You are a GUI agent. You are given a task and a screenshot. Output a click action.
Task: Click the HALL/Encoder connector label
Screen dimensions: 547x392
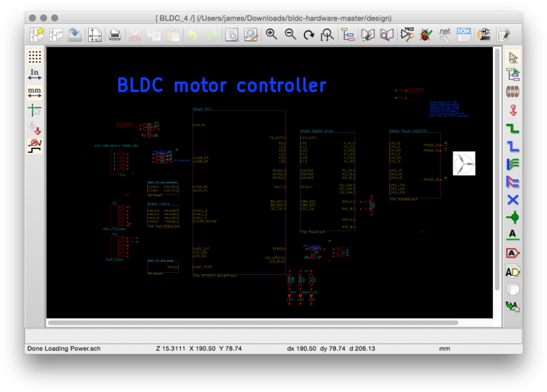[114, 229]
